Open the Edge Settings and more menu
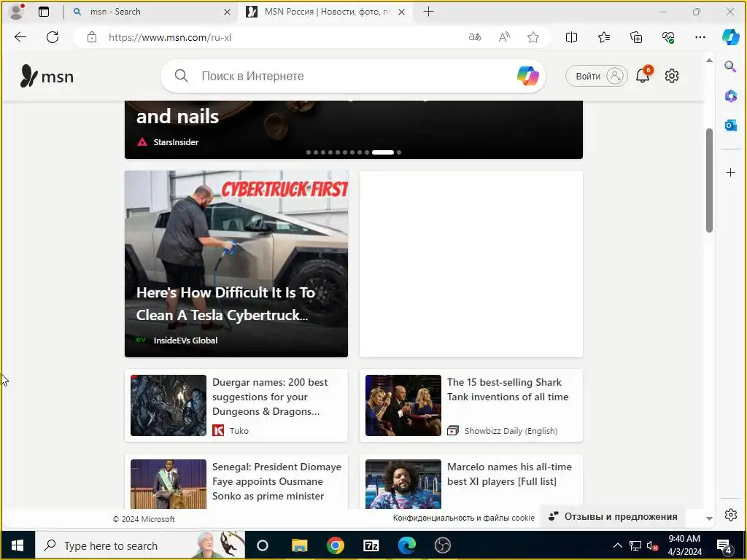This screenshot has width=747, height=560. point(700,37)
